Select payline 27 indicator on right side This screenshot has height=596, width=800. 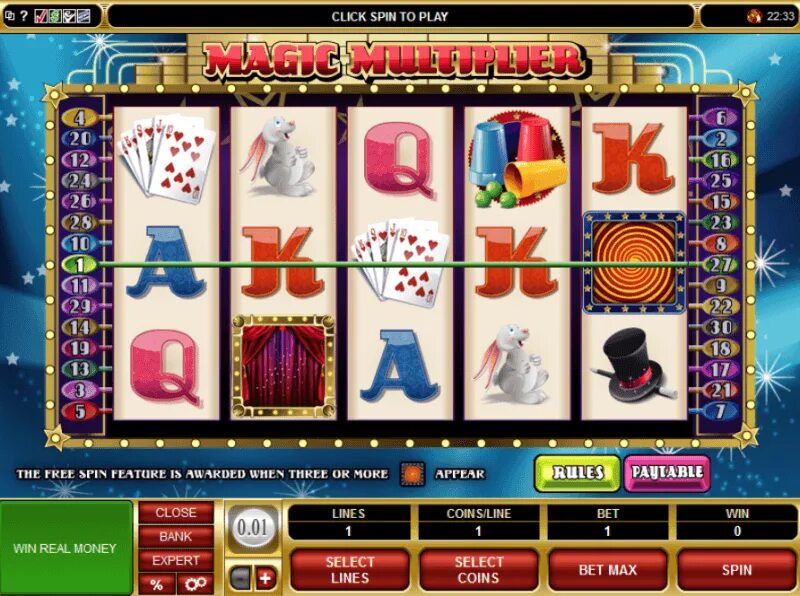click(720, 264)
